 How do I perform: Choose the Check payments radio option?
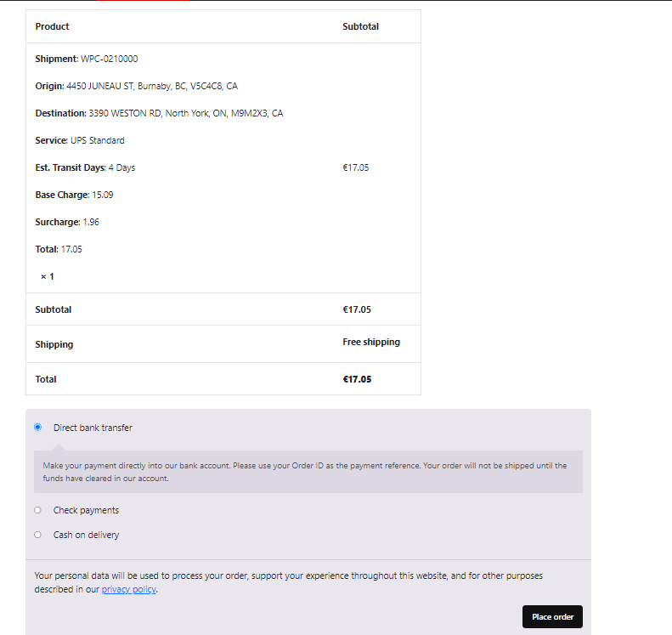click(37, 510)
